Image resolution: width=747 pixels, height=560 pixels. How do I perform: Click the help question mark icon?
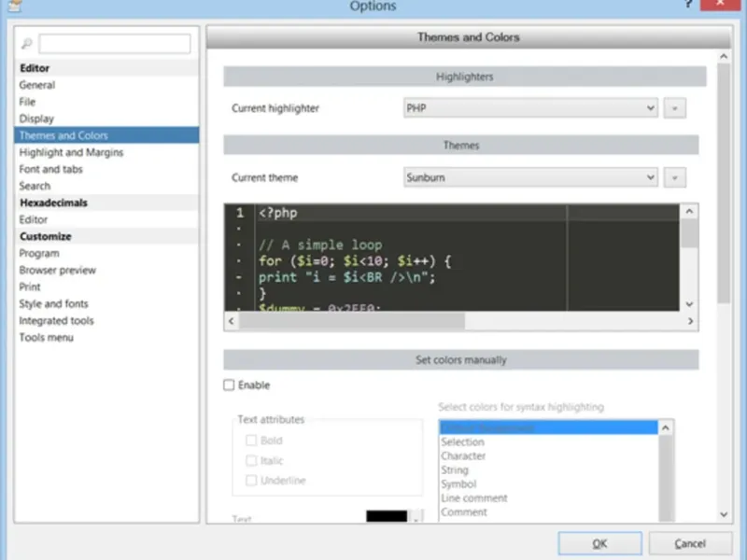pyautogui.click(x=688, y=4)
